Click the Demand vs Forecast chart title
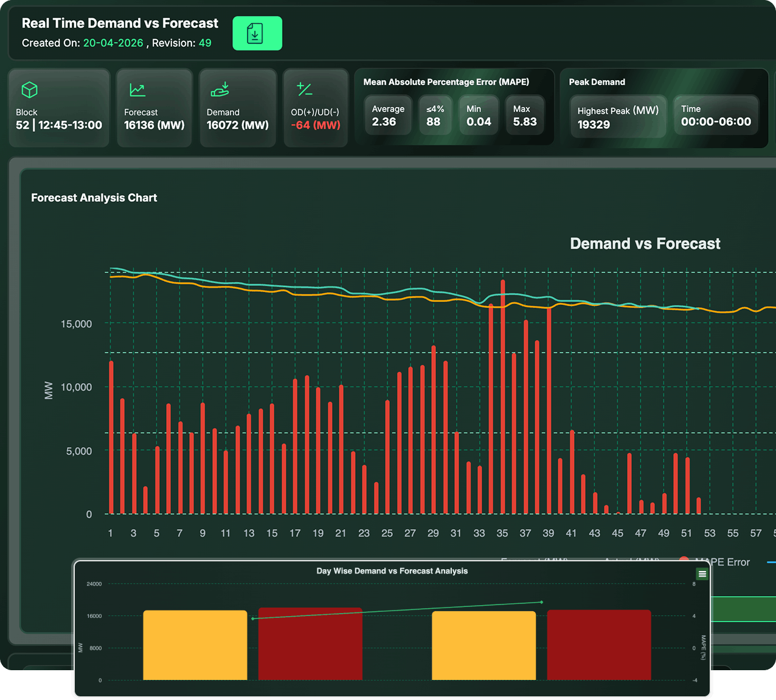 (645, 244)
